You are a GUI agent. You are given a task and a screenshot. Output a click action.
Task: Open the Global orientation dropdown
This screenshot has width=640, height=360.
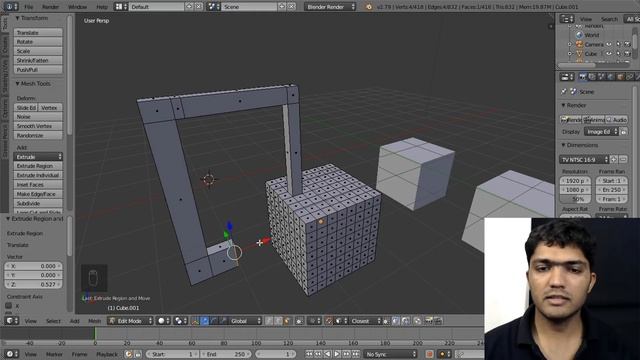pos(245,321)
